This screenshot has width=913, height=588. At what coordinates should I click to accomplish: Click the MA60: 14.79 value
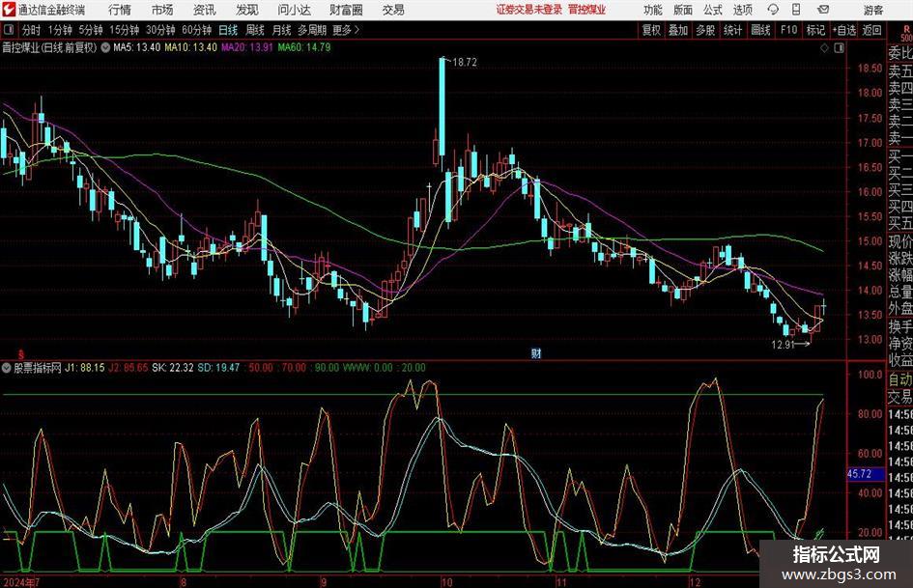click(304, 47)
